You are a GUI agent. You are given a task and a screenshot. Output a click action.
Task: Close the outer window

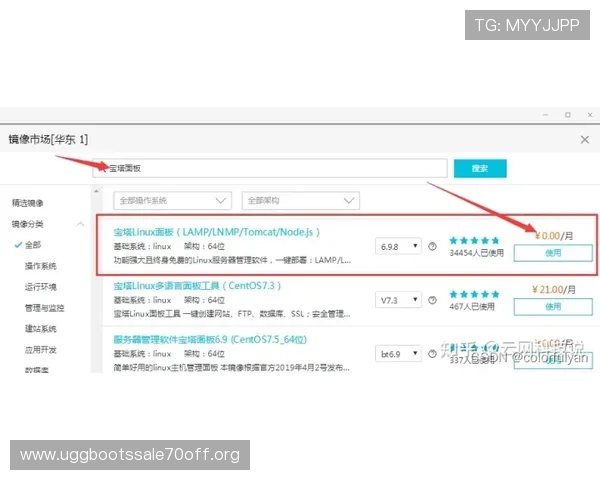pos(590,115)
